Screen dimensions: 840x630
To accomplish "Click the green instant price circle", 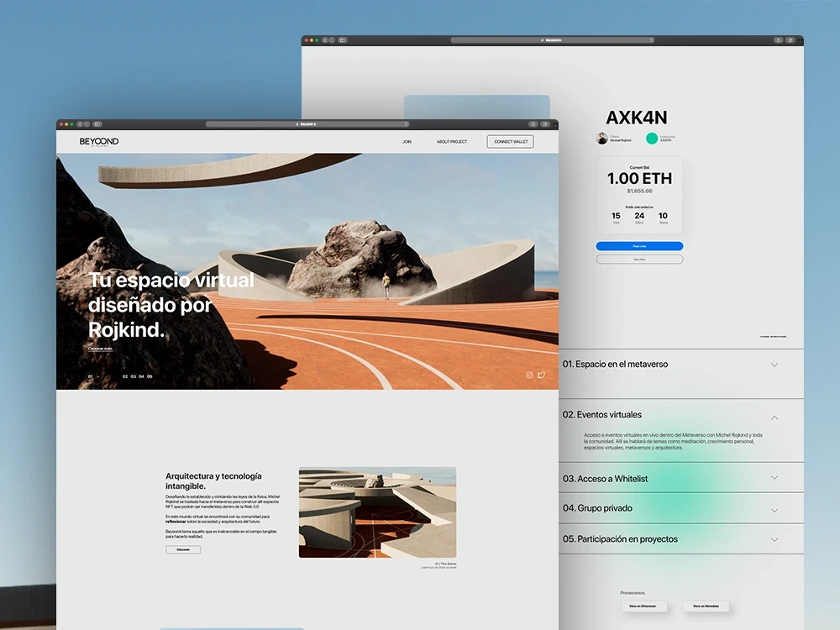I will point(652,139).
